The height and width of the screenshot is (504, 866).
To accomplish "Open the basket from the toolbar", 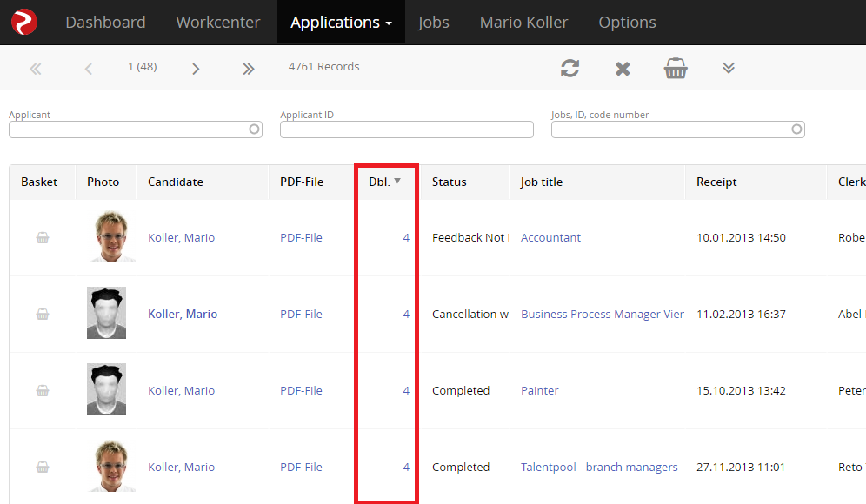I will tap(676, 69).
